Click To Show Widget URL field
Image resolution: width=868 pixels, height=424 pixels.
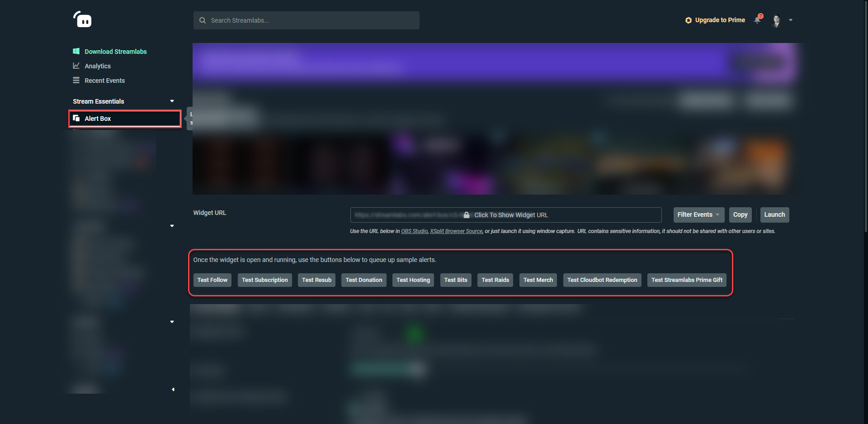click(506, 215)
